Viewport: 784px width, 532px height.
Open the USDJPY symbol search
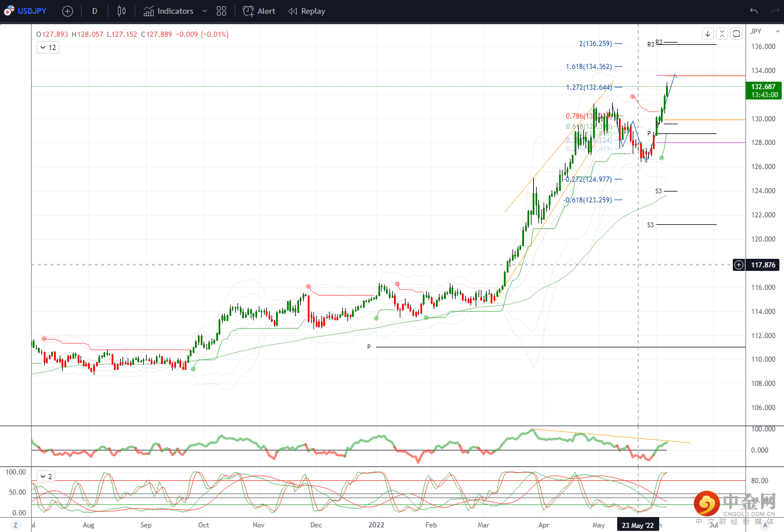point(26,11)
